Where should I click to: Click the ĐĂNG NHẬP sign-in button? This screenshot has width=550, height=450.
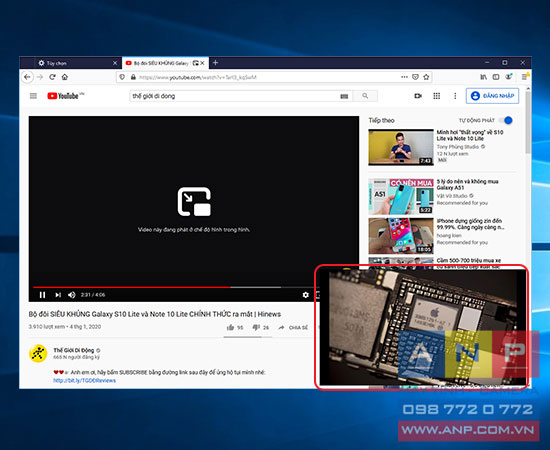(x=492, y=96)
